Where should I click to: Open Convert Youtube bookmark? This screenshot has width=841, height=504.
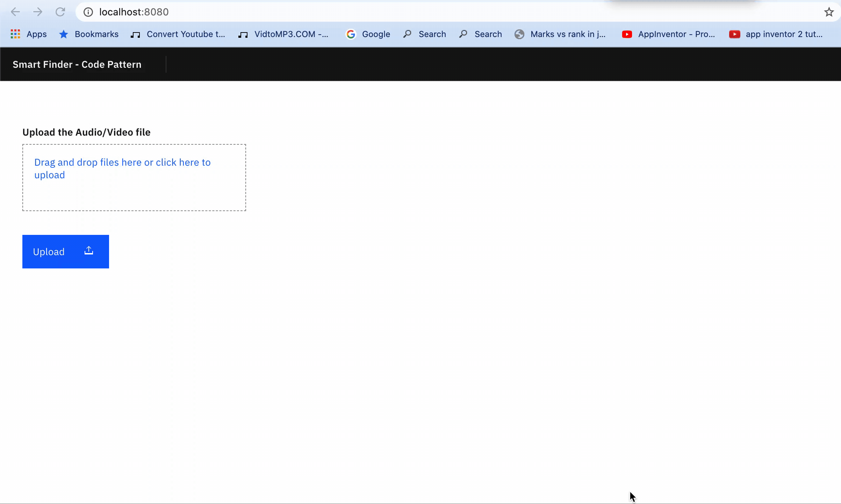click(178, 34)
